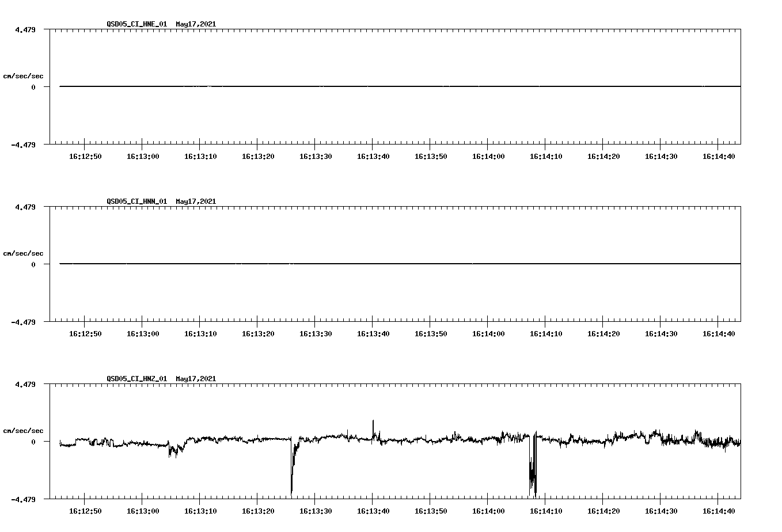Click the large downward spike near 16:13:27 on HNZ
The height and width of the screenshot is (532, 782).
pos(292,466)
